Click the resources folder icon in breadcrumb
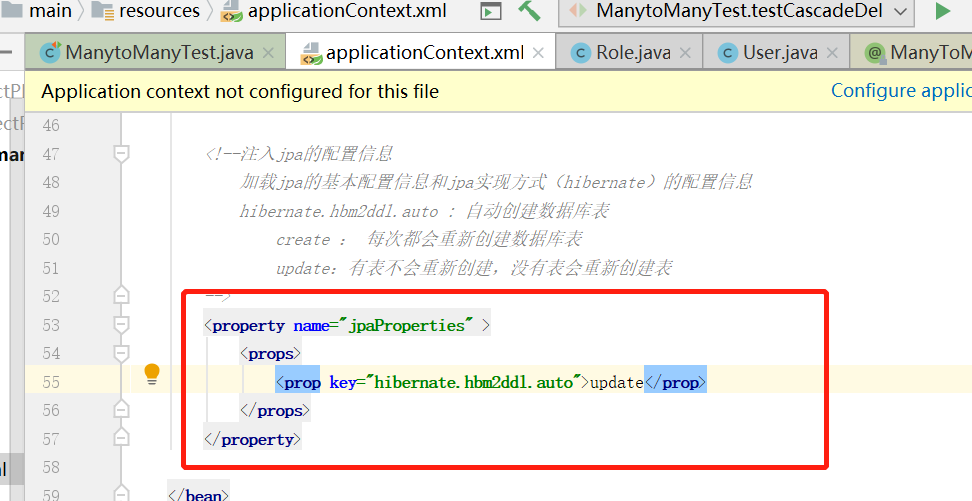The width and height of the screenshot is (972, 501). [x=103, y=11]
